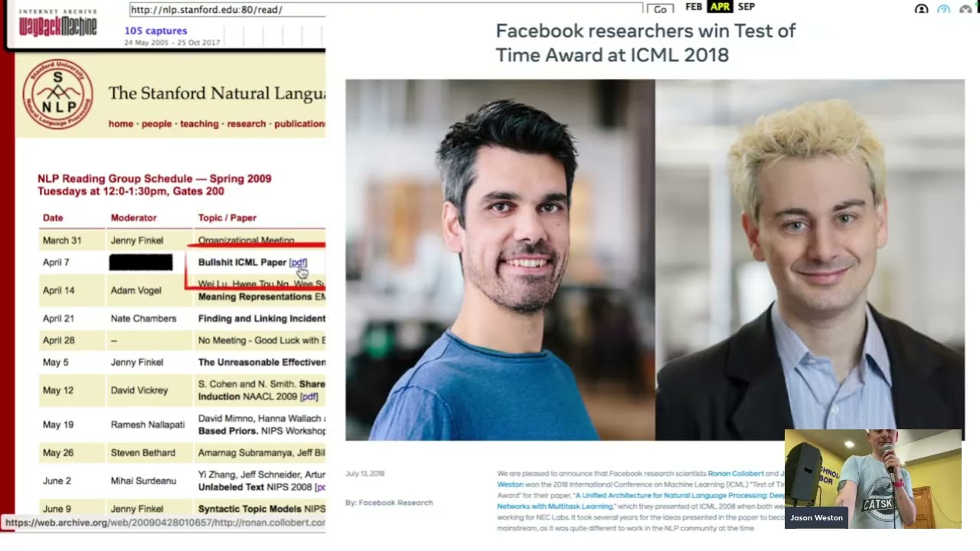Click 'The Unreasonable Effectiven' topic text
The height and width of the screenshot is (551, 980).
click(x=262, y=363)
